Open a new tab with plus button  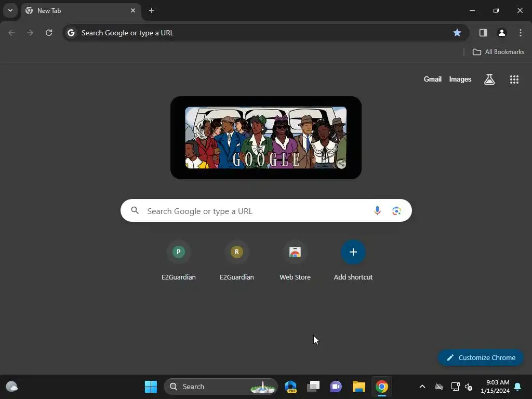click(152, 10)
